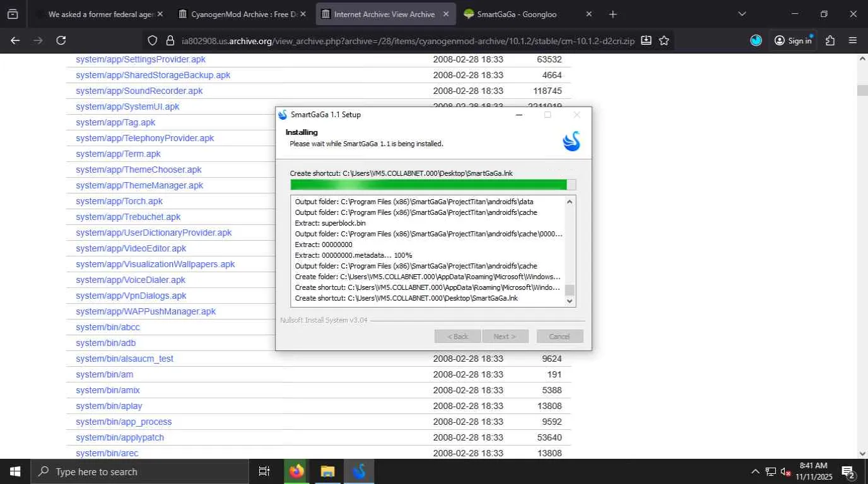Open the tracking protection shield icon

point(152,40)
